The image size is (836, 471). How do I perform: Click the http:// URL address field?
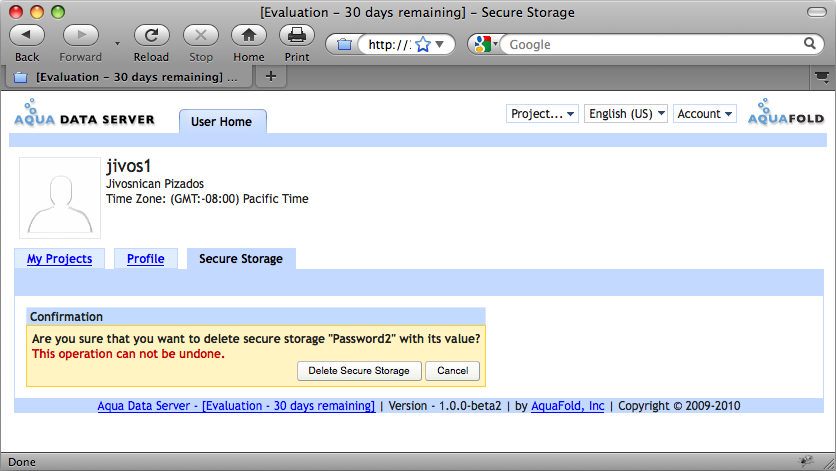(x=389, y=44)
